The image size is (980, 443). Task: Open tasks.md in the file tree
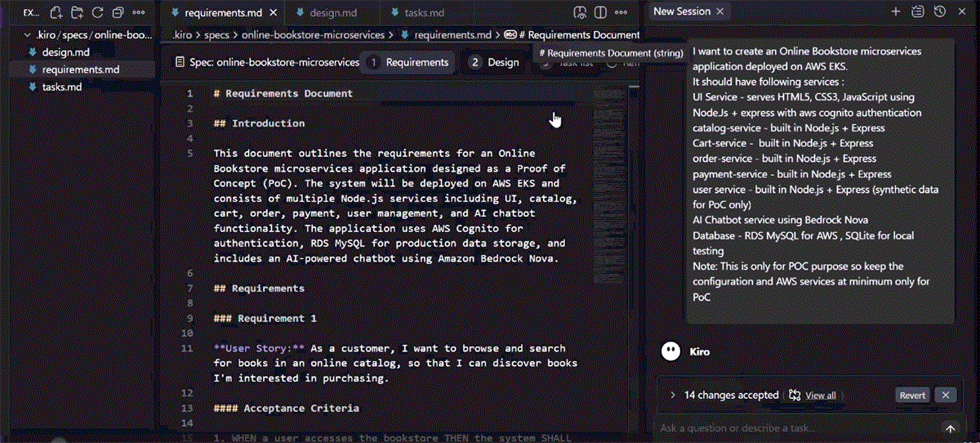click(62, 87)
